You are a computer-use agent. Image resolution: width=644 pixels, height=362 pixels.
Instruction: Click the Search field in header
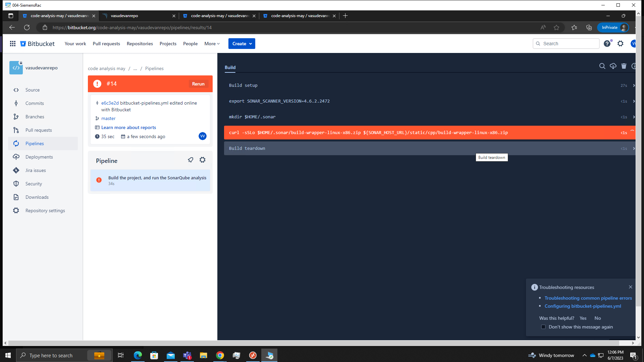click(x=566, y=44)
